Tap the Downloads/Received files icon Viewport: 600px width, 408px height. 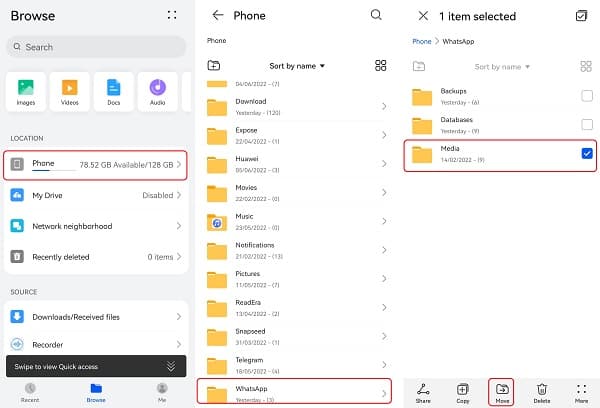coord(17,317)
